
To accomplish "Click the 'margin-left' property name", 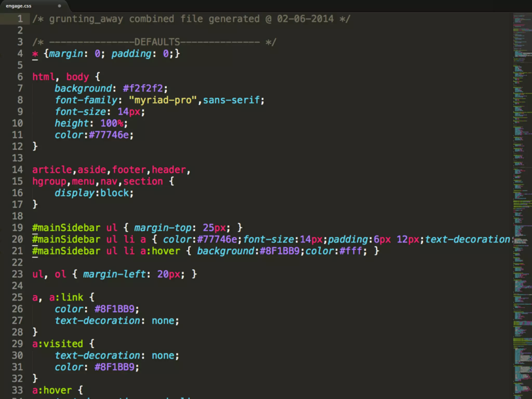I will (x=114, y=274).
